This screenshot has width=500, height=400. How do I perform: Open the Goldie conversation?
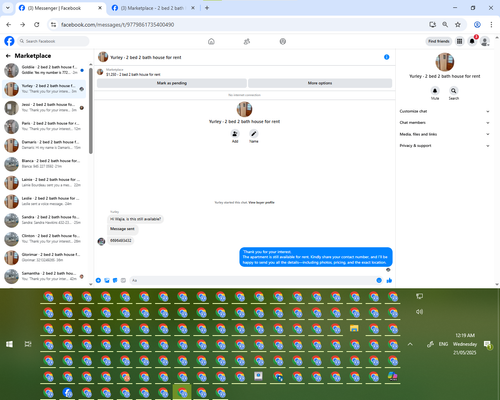pos(44,70)
